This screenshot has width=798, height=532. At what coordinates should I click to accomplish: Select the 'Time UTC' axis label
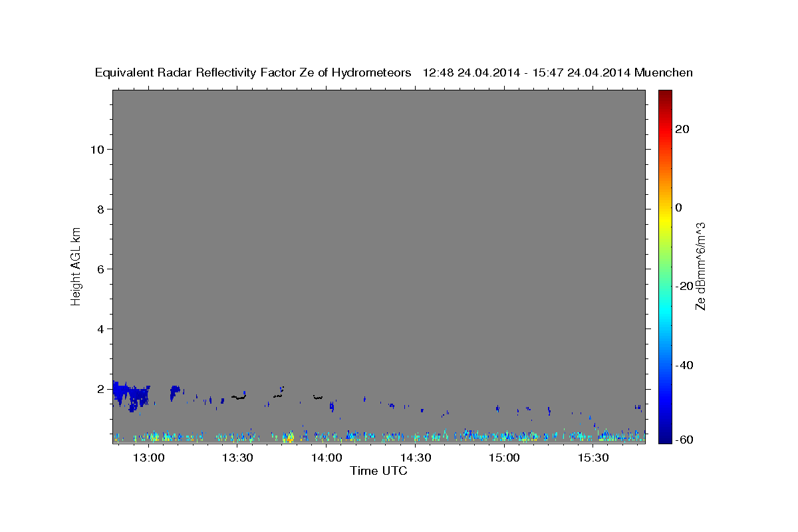pyautogui.click(x=378, y=471)
